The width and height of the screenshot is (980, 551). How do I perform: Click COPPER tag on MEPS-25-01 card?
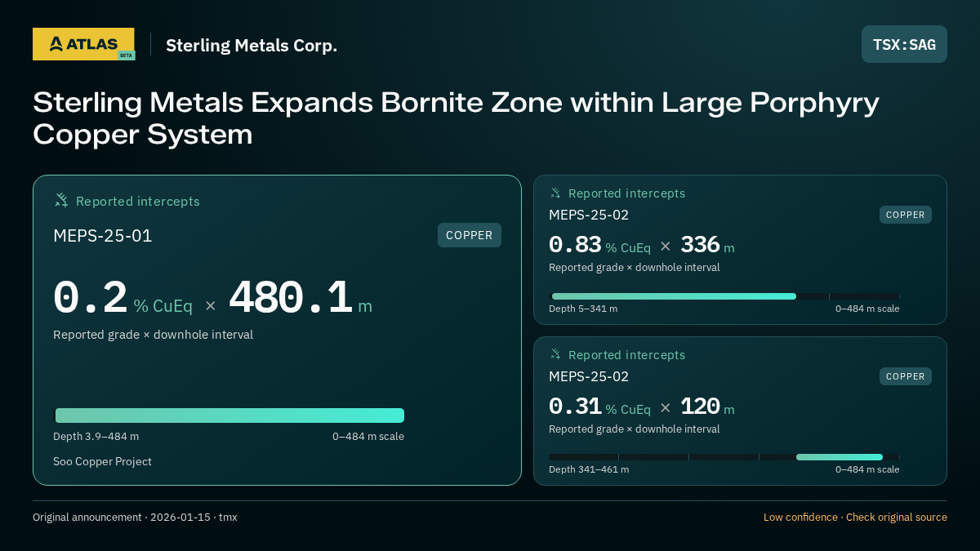point(470,235)
